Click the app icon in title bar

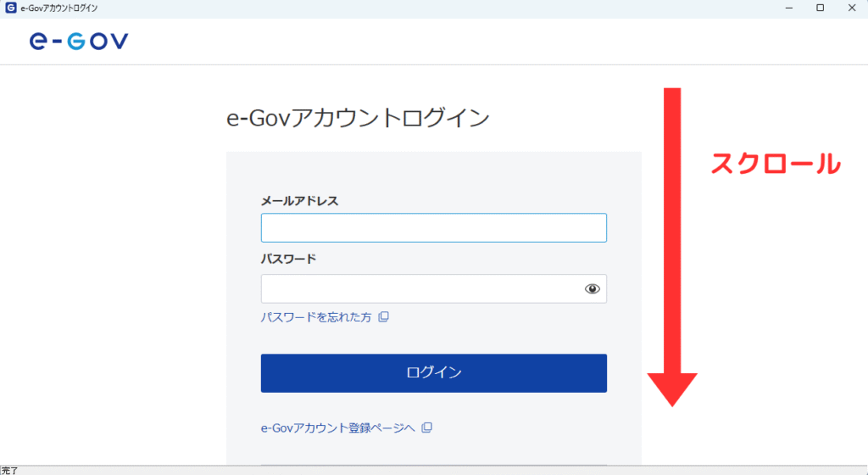coord(10,8)
